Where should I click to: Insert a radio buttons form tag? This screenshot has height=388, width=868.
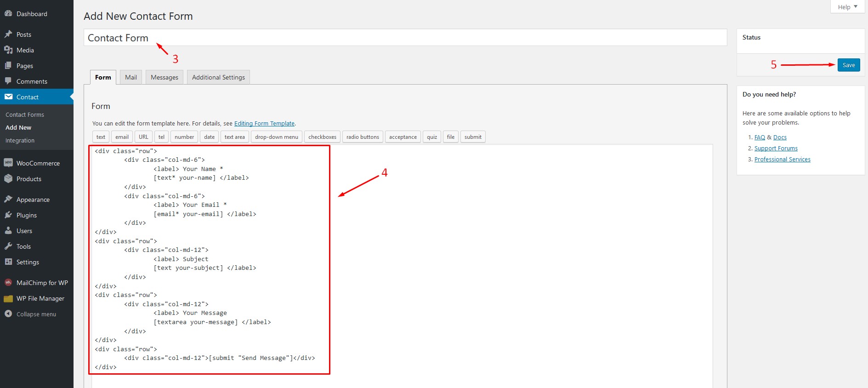363,137
